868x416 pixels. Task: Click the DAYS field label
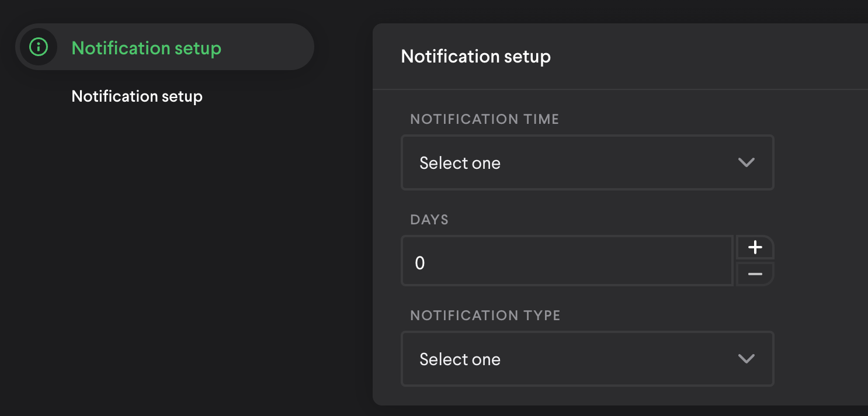click(x=429, y=220)
